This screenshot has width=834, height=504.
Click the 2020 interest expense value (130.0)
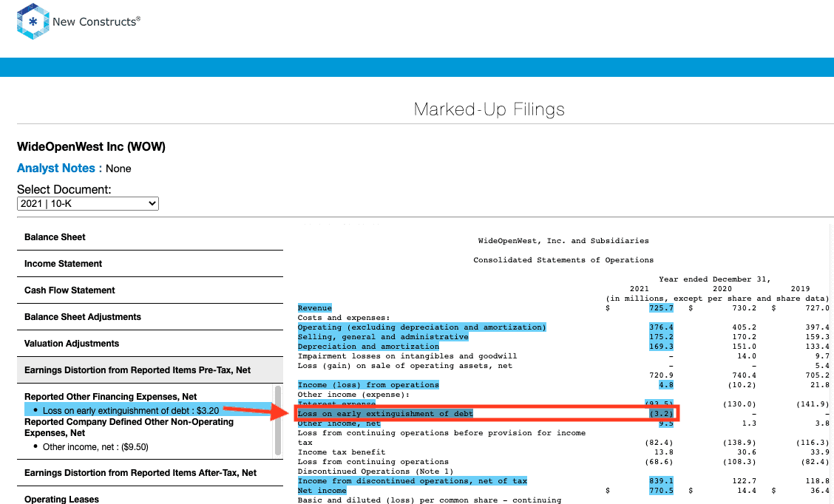coord(739,404)
